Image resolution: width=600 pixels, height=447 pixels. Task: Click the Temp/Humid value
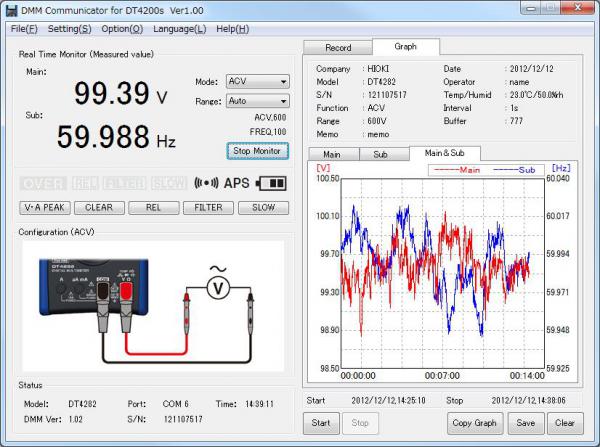tap(536, 95)
